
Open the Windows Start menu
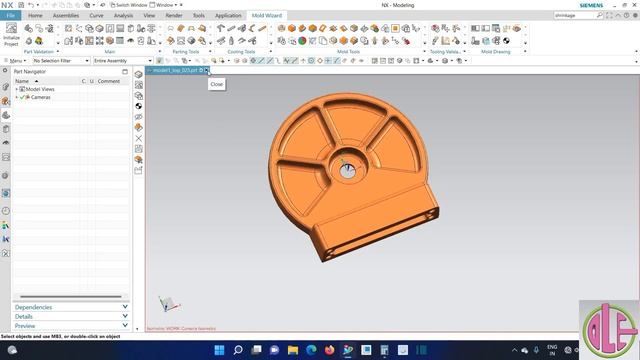point(219,350)
